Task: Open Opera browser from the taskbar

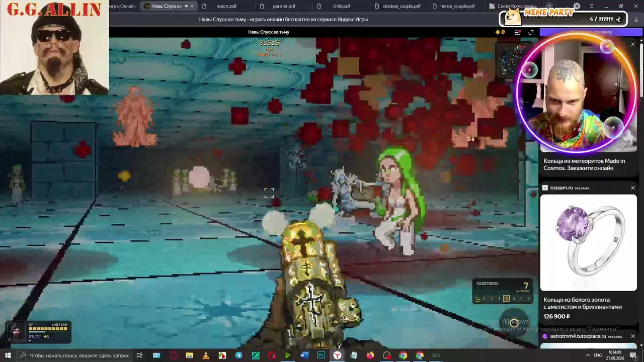Action: (x=272, y=355)
